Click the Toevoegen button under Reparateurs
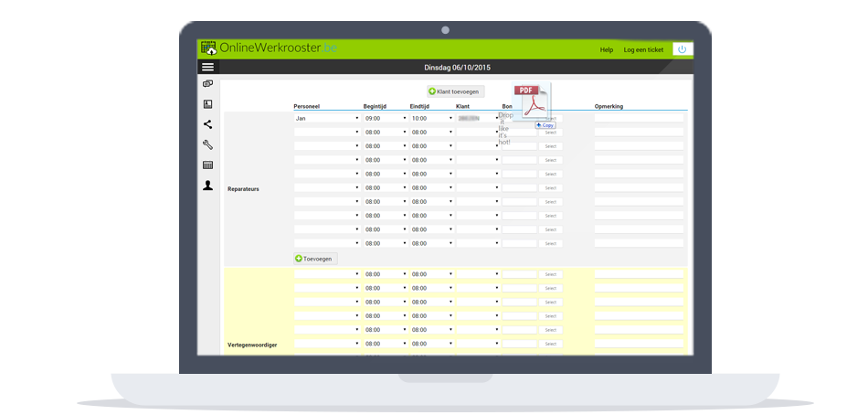 click(x=315, y=259)
